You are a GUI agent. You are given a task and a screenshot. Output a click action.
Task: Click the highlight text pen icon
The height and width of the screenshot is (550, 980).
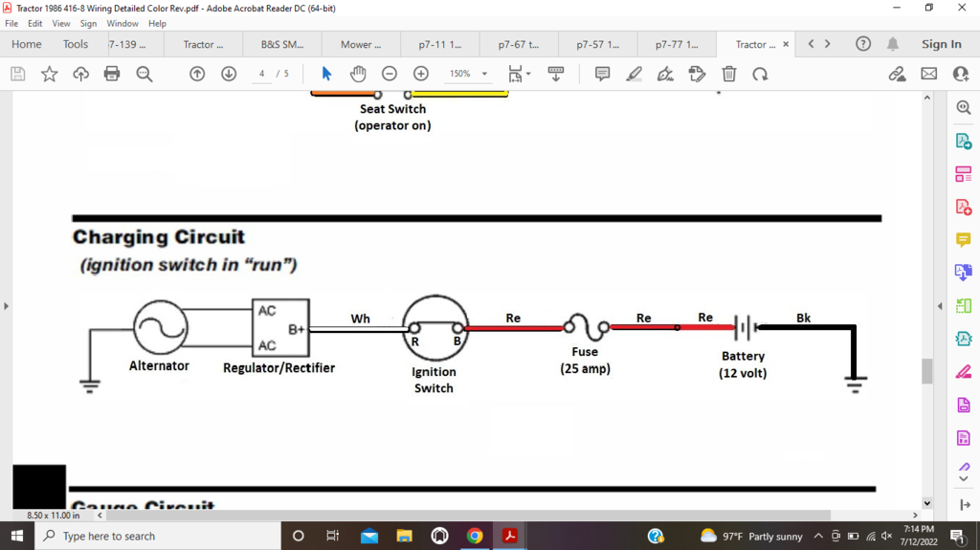[634, 74]
